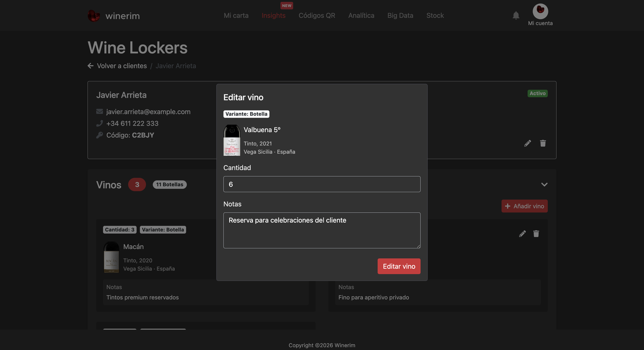Click Tintos premium reservados note

(x=143, y=297)
